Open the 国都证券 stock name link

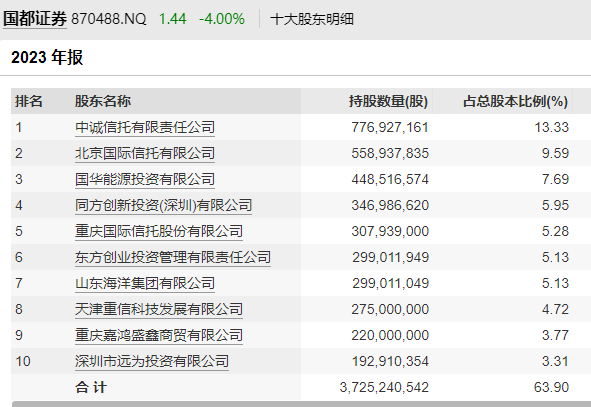(x=35, y=19)
